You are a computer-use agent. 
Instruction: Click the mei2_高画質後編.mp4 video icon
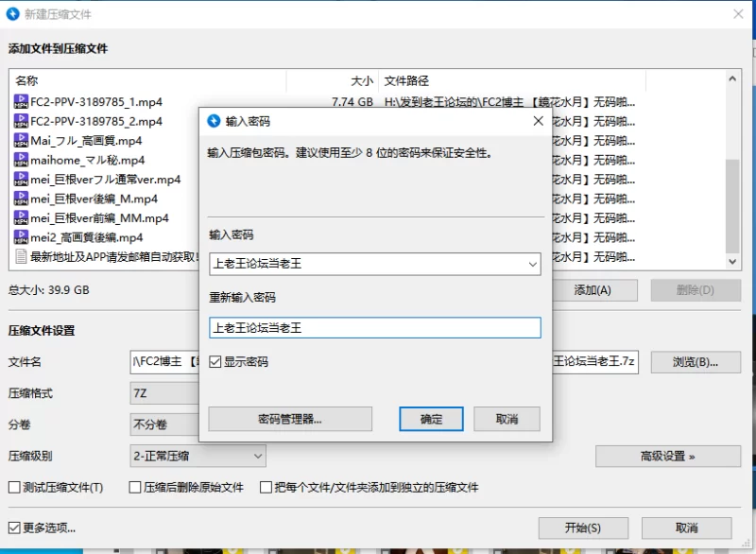click(21, 237)
